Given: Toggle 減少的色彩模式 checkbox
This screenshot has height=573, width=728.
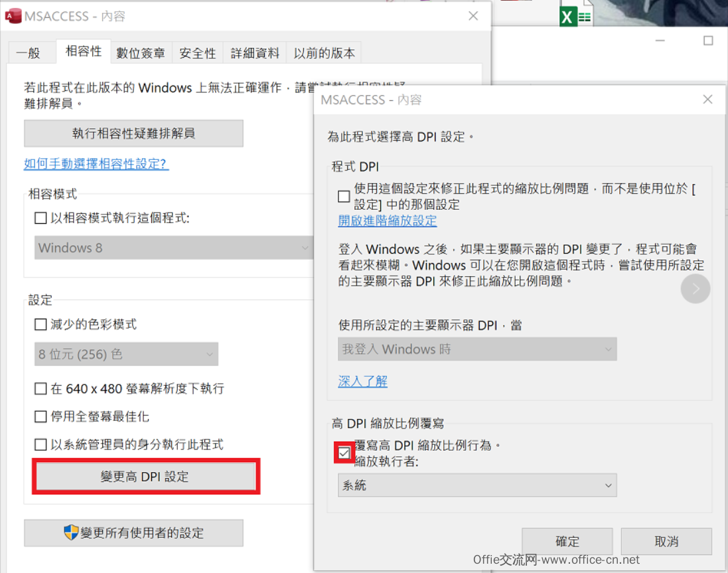Looking at the screenshot, I should point(41,324).
